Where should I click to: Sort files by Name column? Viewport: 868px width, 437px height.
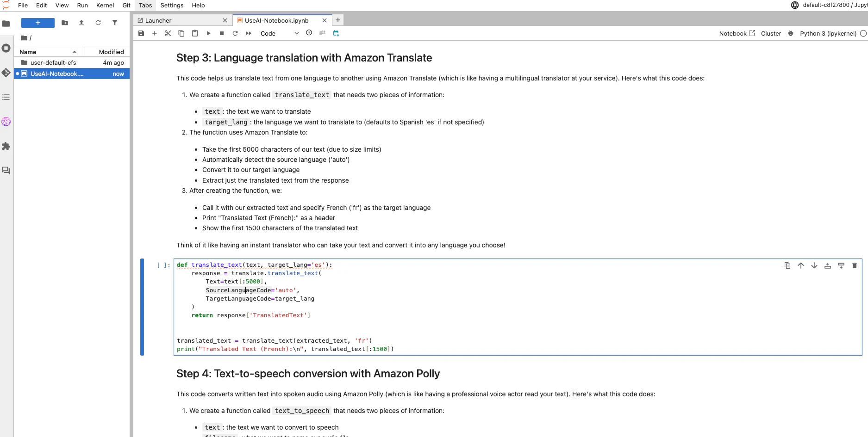click(x=49, y=52)
